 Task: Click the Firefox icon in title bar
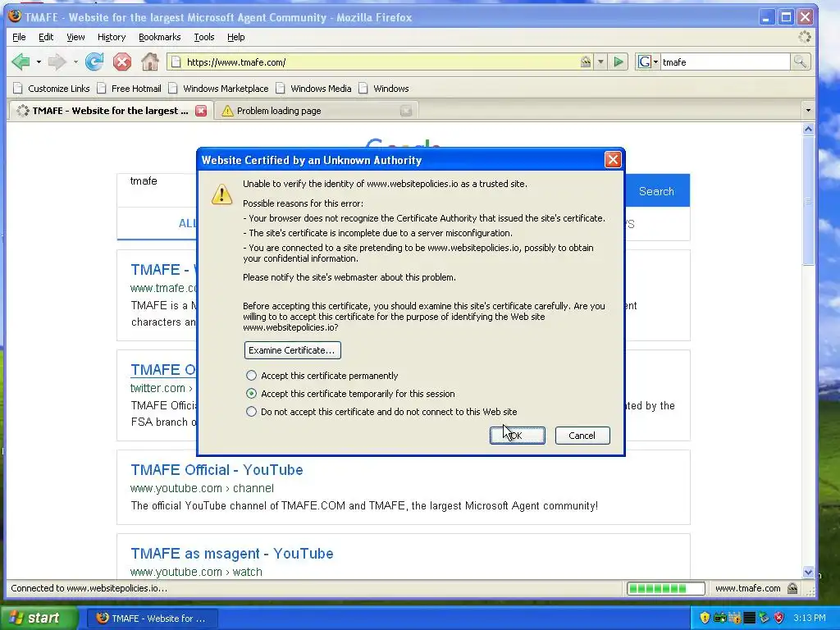point(15,16)
